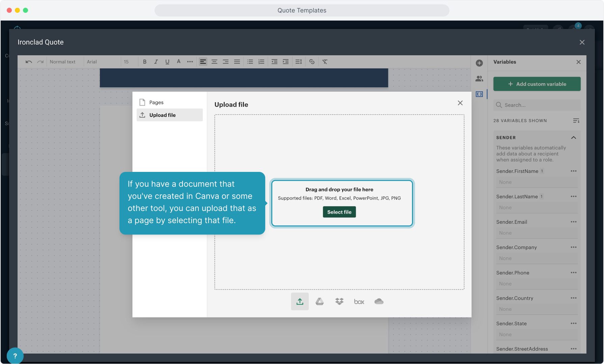Open the variables sort options icon
The image size is (604, 364).
pyautogui.click(x=576, y=121)
